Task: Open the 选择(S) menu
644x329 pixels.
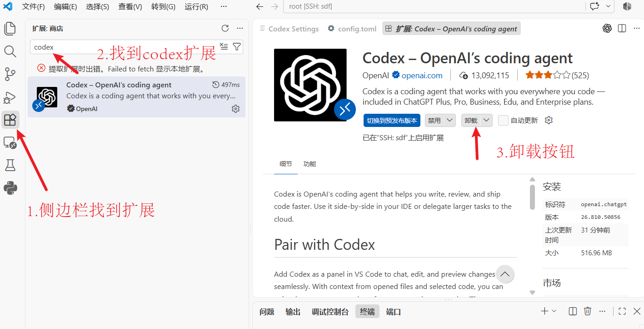Action: (98, 6)
